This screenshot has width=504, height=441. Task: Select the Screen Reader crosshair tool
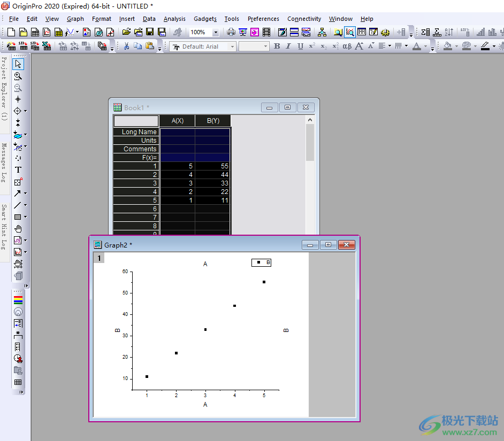pos(18,99)
